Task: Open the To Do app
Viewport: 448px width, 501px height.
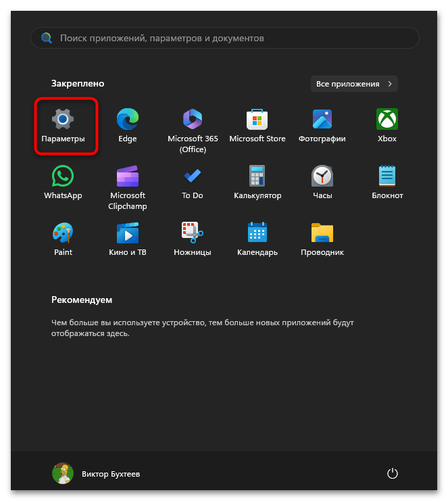Action: [193, 183]
